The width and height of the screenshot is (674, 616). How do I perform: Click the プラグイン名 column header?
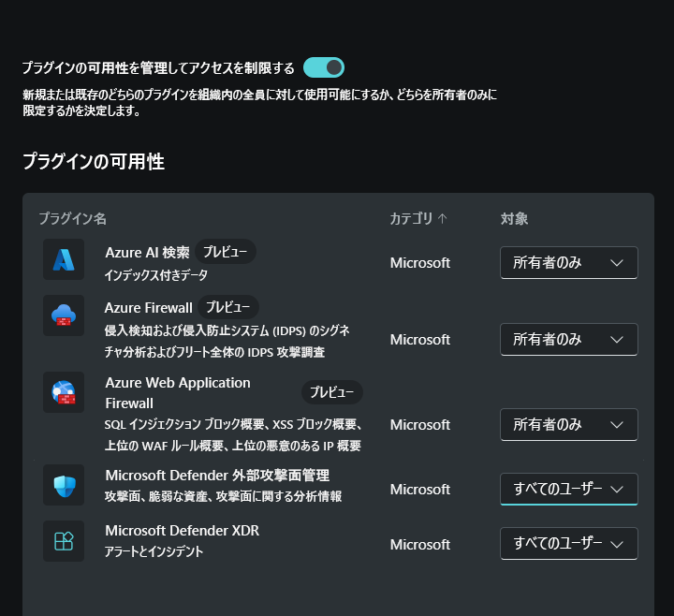pyautogui.click(x=73, y=219)
